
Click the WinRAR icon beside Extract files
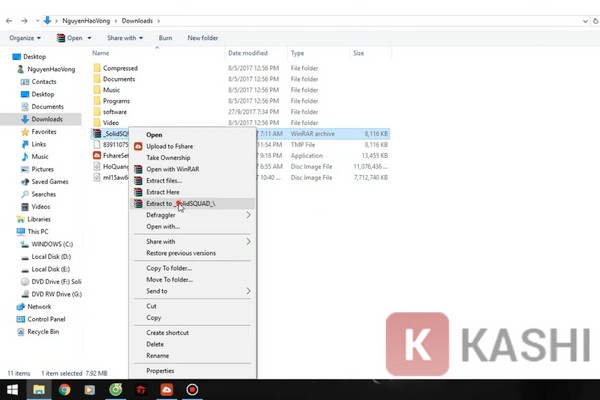pos(138,181)
